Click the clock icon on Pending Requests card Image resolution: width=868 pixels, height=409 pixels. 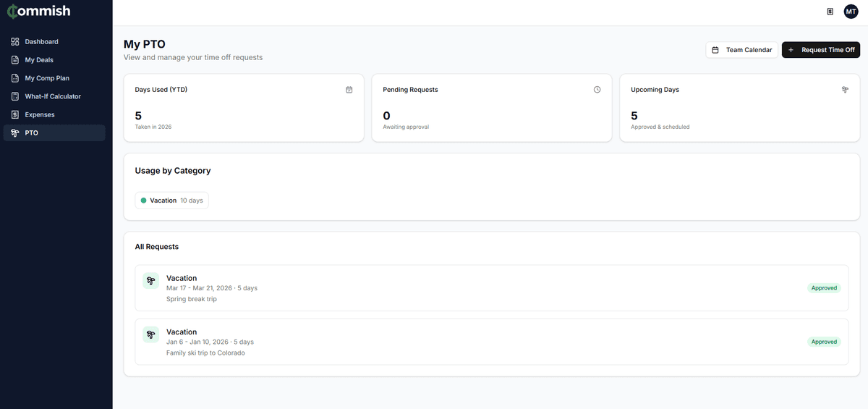pyautogui.click(x=597, y=90)
